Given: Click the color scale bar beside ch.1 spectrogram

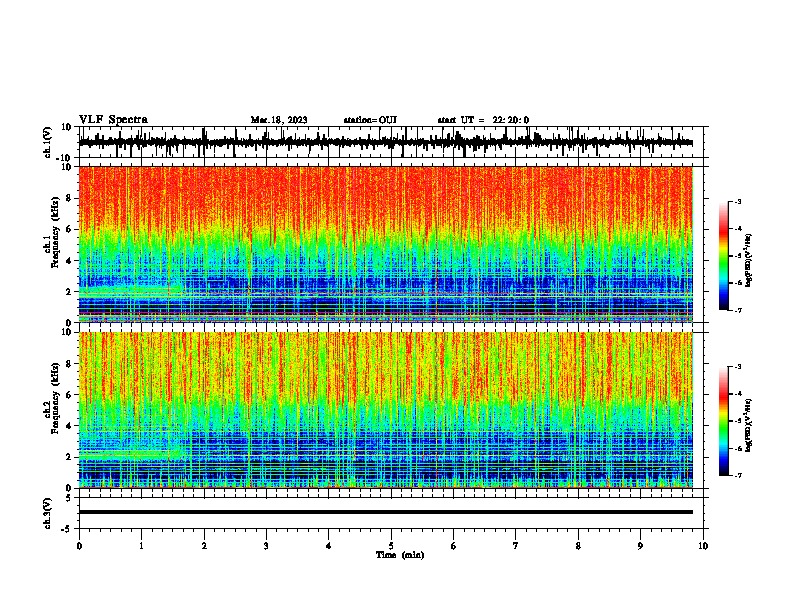Looking at the screenshot, I should (723, 256).
